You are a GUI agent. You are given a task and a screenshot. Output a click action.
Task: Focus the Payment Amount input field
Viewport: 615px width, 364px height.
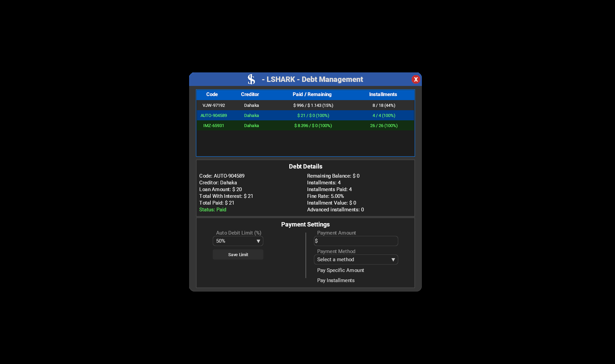pyautogui.click(x=356, y=241)
